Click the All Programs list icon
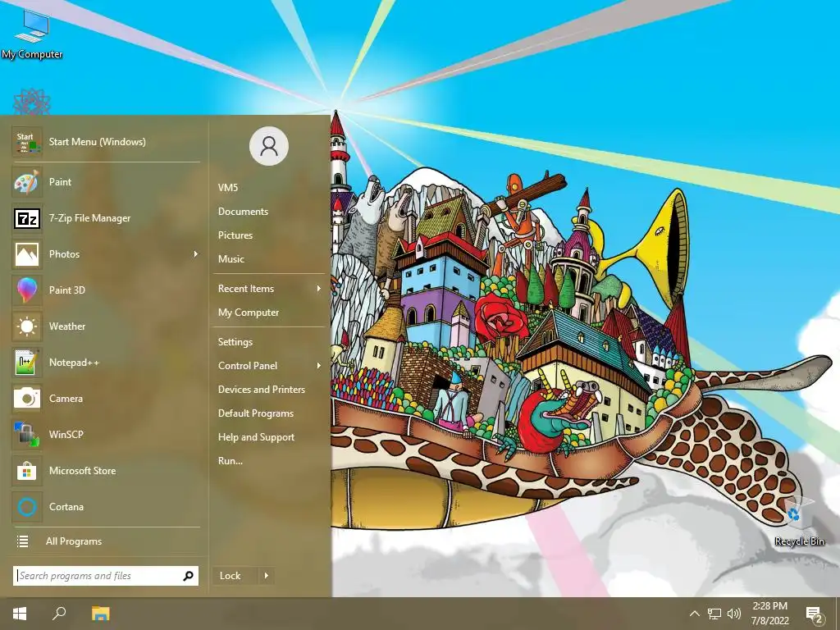The width and height of the screenshot is (840, 630). tap(22, 541)
